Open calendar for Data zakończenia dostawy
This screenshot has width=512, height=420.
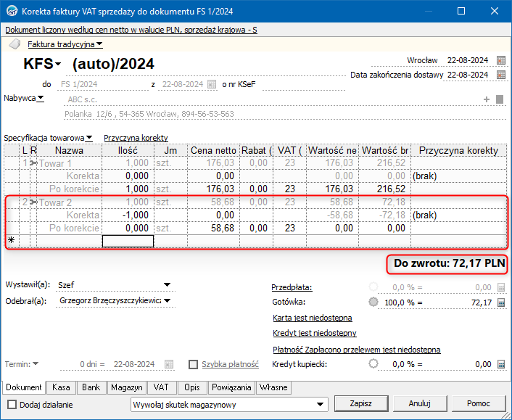[x=501, y=75]
